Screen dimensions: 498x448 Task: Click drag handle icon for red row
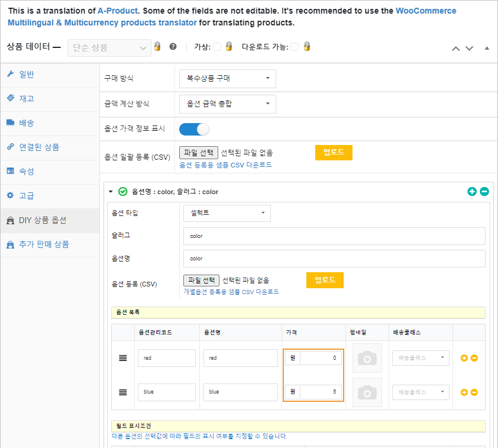123,358
